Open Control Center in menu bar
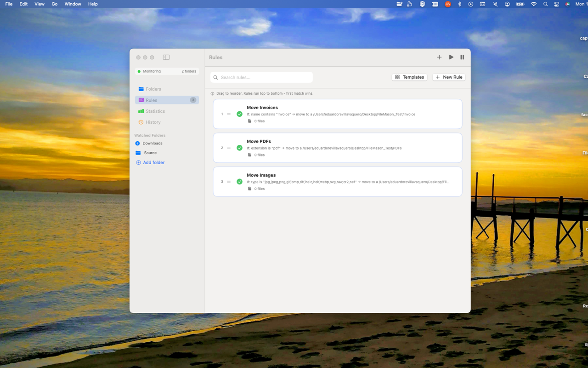This screenshot has width=588, height=368. coord(556,4)
